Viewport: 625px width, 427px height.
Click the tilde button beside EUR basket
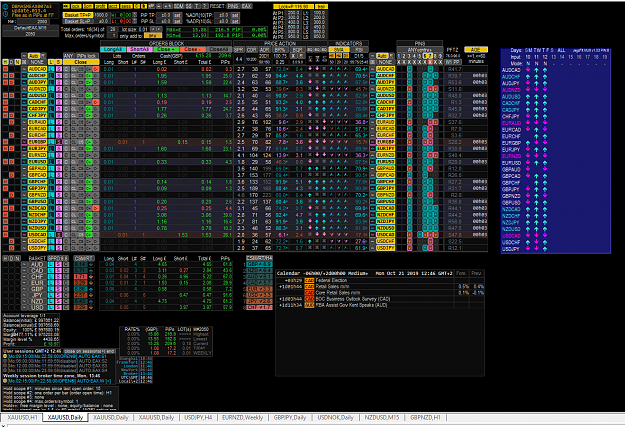tap(24, 283)
